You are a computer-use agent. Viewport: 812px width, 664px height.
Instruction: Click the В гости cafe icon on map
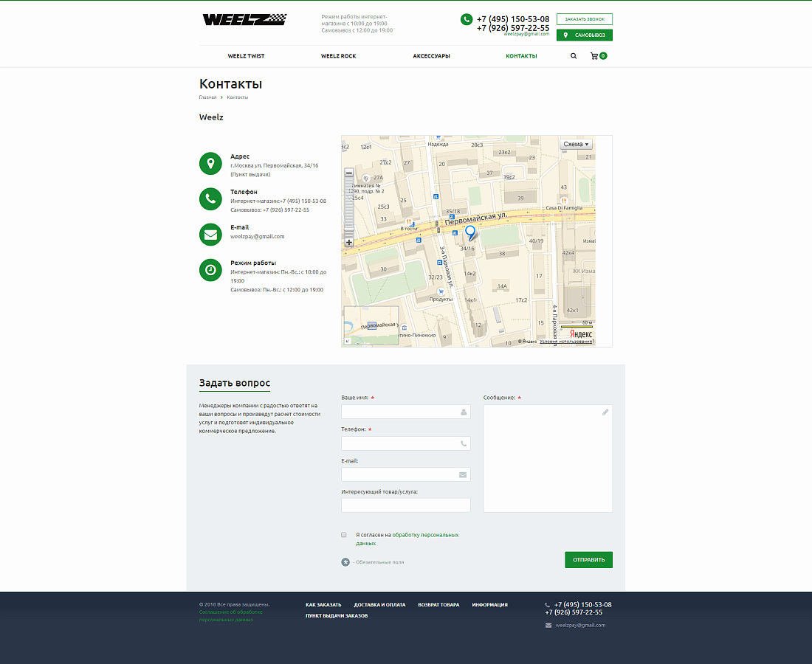(x=409, y=222)
